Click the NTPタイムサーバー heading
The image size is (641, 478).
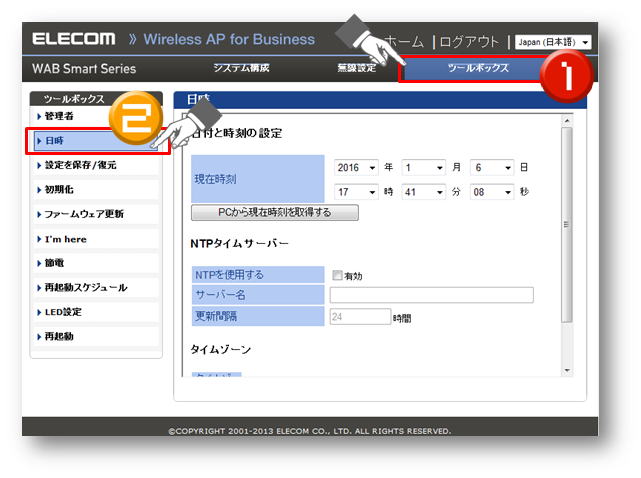click(239, 244)
